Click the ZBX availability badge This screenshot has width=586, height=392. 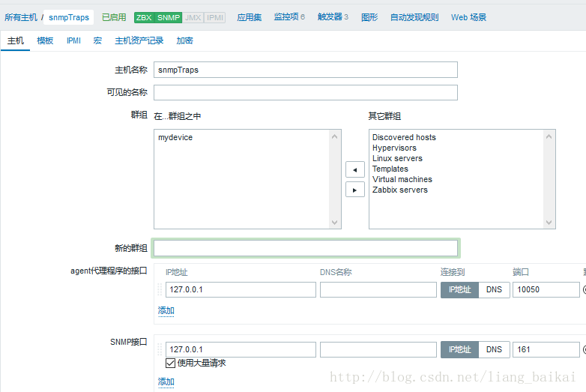coord(144,17)
